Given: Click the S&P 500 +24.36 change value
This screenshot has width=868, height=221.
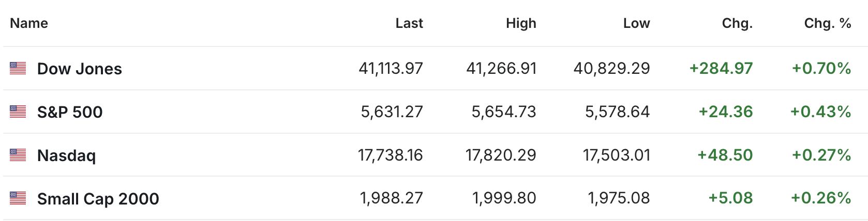Looking at the screenshot, I should click(x=726, y=112).
